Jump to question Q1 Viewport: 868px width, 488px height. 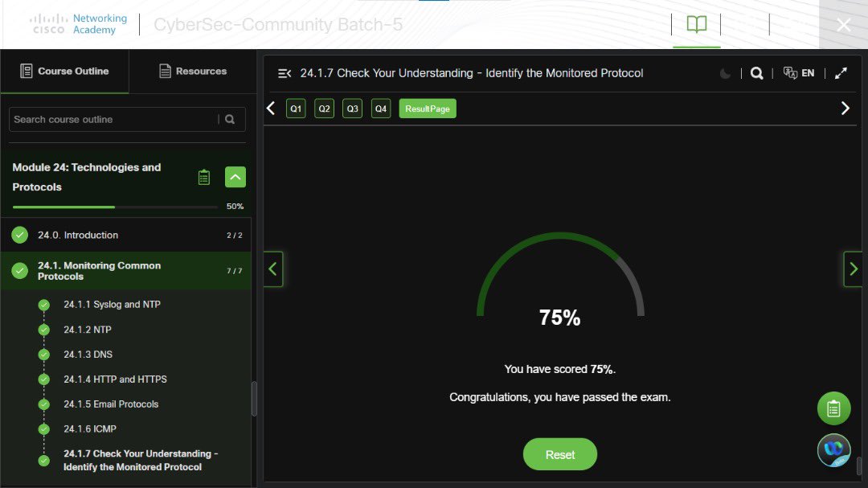[x=296, y=109]
